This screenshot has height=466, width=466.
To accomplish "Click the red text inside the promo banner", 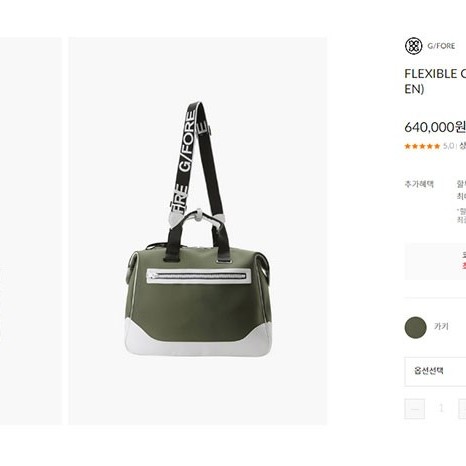I will coord(464,265).
